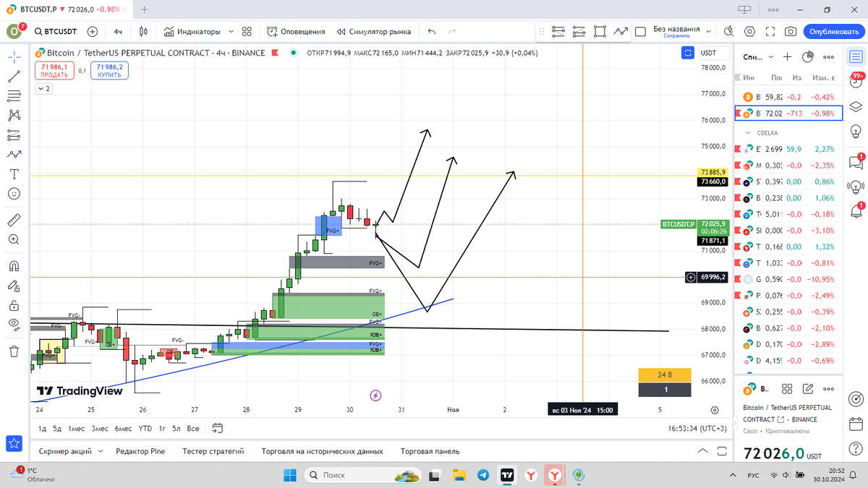Undo the last chart action
The width and height of the screenshot is (868, 488).
432,32
